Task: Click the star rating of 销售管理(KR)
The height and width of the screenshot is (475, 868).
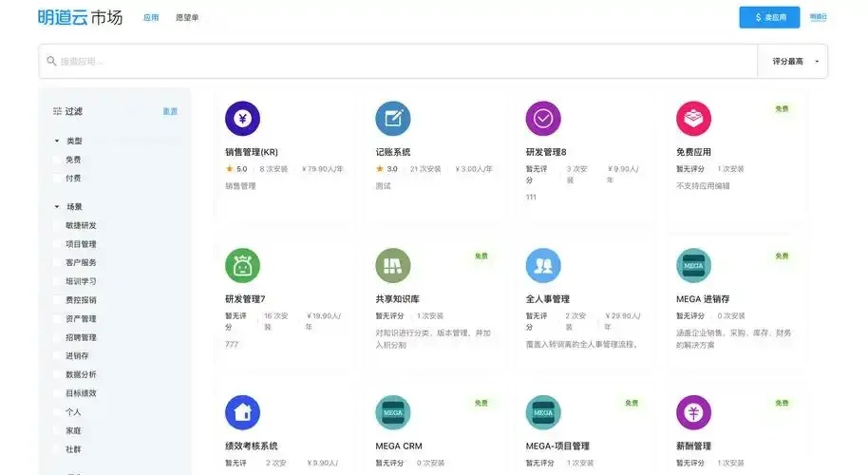Action: click(x=236, y=169)
